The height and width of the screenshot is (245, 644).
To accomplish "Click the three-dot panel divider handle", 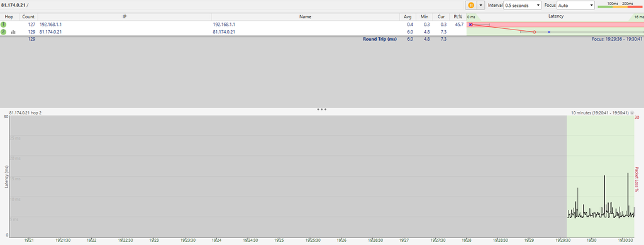I will (321, 109).
